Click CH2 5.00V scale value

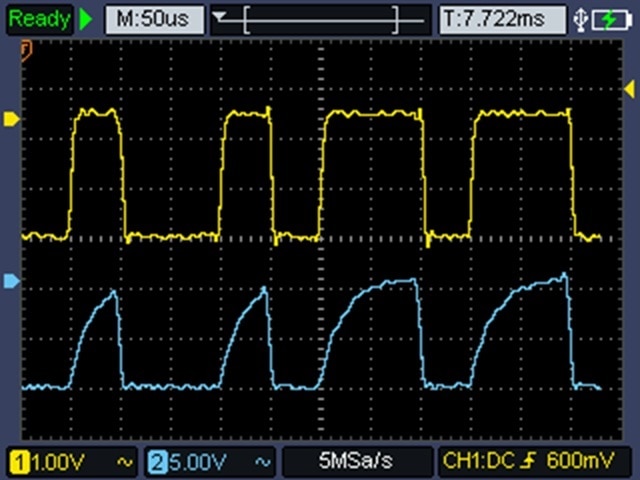[x=198, y=462]
